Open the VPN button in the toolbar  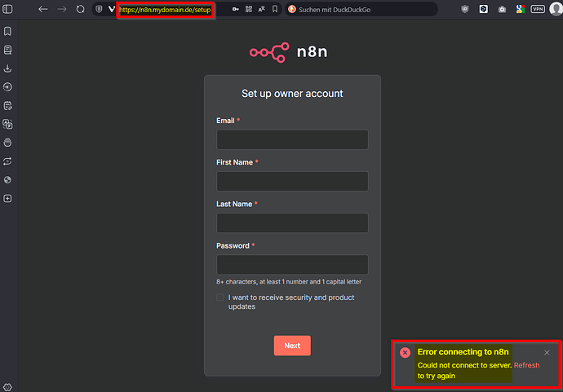[x=538, y=9]
